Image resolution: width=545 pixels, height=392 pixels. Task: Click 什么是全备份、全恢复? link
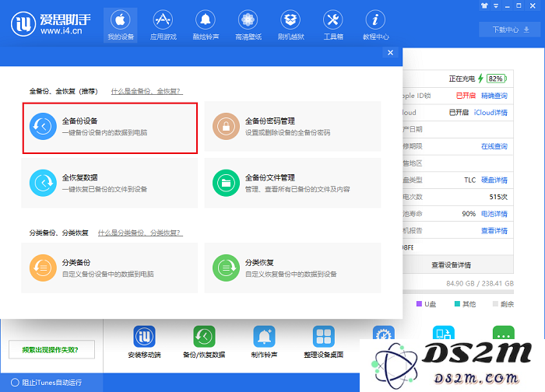click(x=146, y=91)
